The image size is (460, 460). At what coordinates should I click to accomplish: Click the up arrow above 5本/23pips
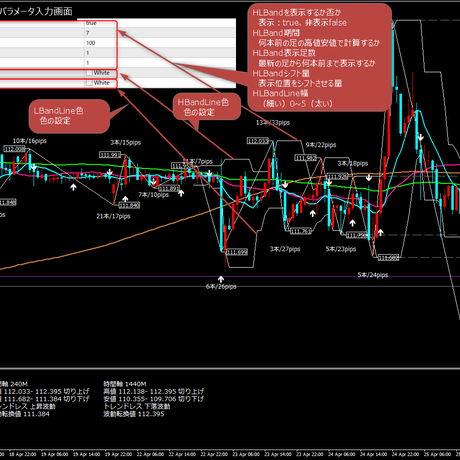352,223
